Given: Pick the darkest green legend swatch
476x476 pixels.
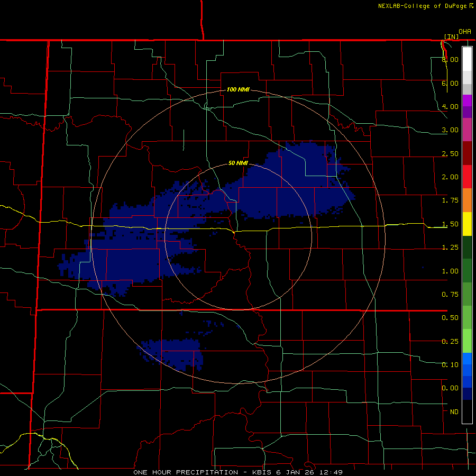Looking at the screenshot, I should click(x=467, y=247).
